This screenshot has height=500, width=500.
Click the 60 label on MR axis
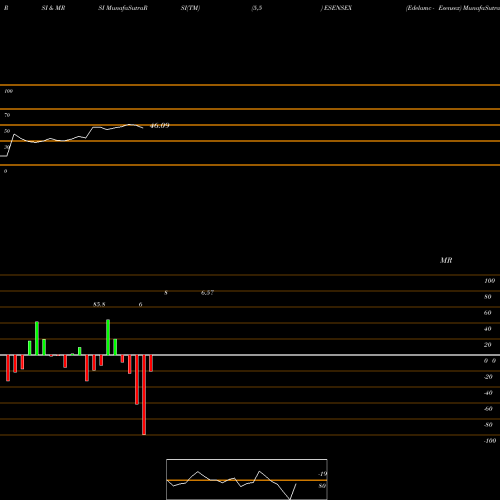tap(487, 313)
